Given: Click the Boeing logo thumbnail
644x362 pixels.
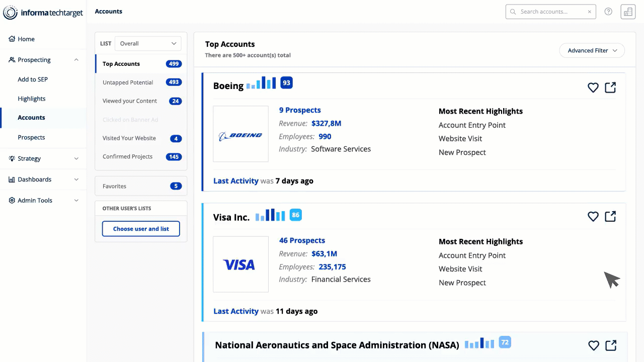Looking at the screenshot, I should click(240, 134).
